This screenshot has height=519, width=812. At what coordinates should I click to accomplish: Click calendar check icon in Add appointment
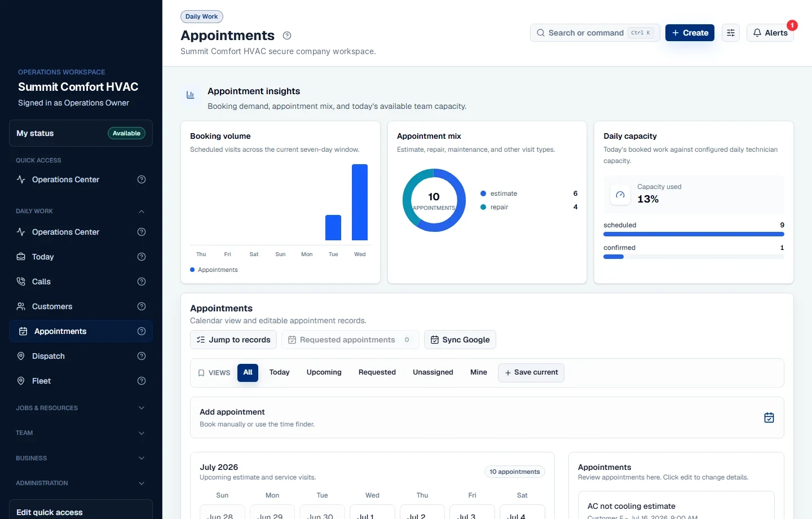click(769, 417)
